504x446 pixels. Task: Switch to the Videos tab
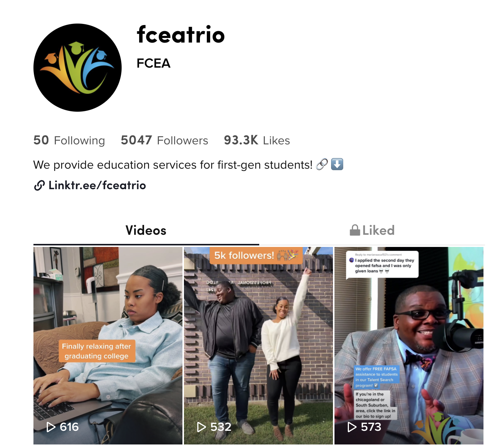tap(146, 230)
